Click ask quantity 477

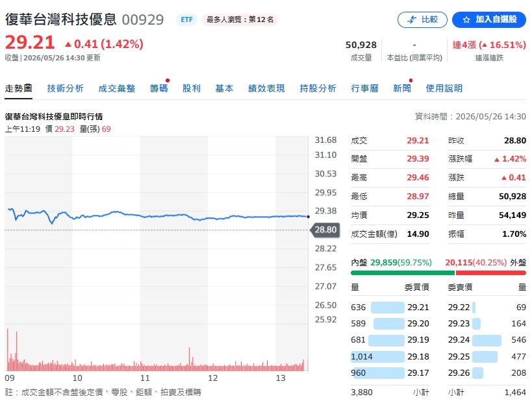pos(519,357)
